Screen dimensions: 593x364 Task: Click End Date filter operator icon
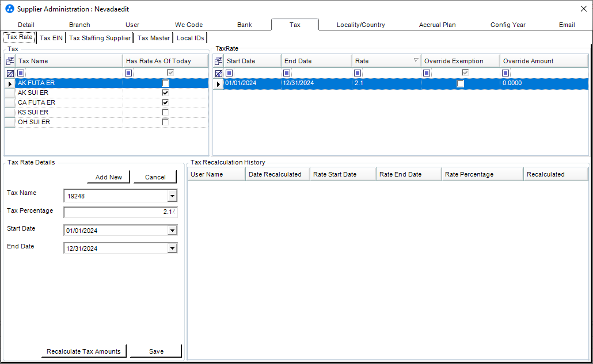pyautogui.click(x=287, y=73)
